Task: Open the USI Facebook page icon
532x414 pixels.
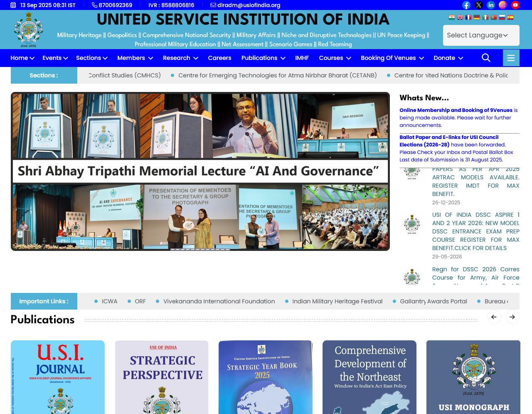Action: [466, 5]
